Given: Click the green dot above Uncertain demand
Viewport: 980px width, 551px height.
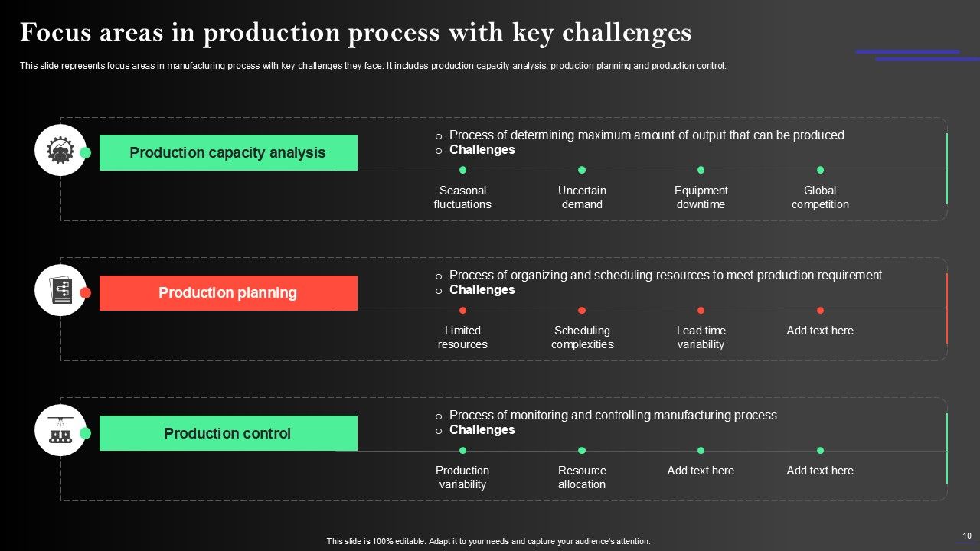Looking at the screenshot, I should pos(582,170).
